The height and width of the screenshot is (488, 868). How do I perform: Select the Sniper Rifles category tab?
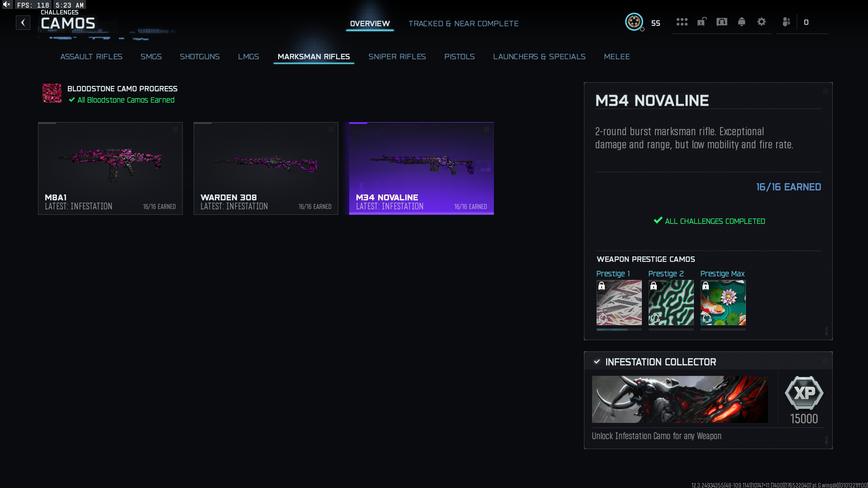point(397,57)
